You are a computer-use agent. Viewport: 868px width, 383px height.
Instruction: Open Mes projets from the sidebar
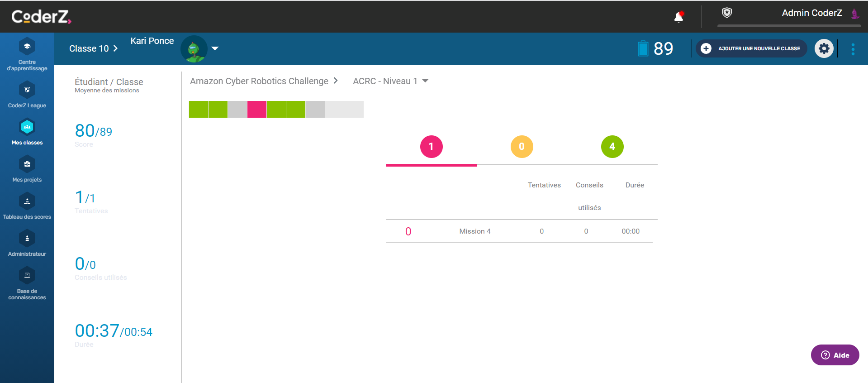tap(27, 164)
